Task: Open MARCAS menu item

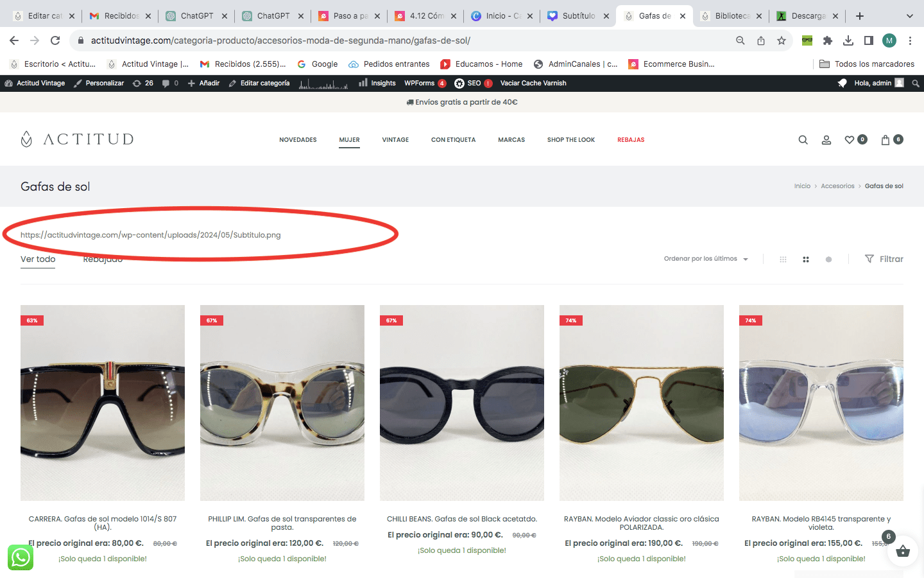Action: [x=511, y=139]
